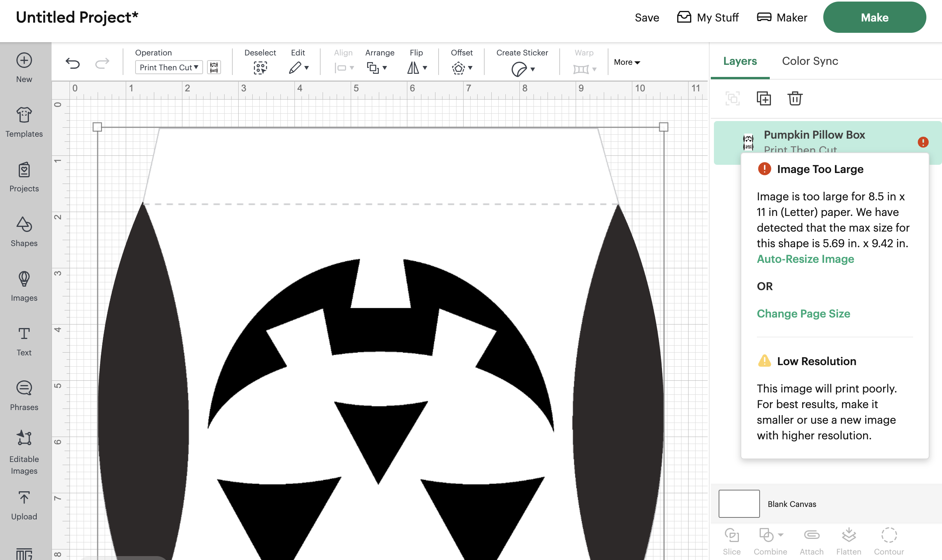942x560 pixels.
Task: Expand the Create Sticker dropdown arrow
Action: 533,70
